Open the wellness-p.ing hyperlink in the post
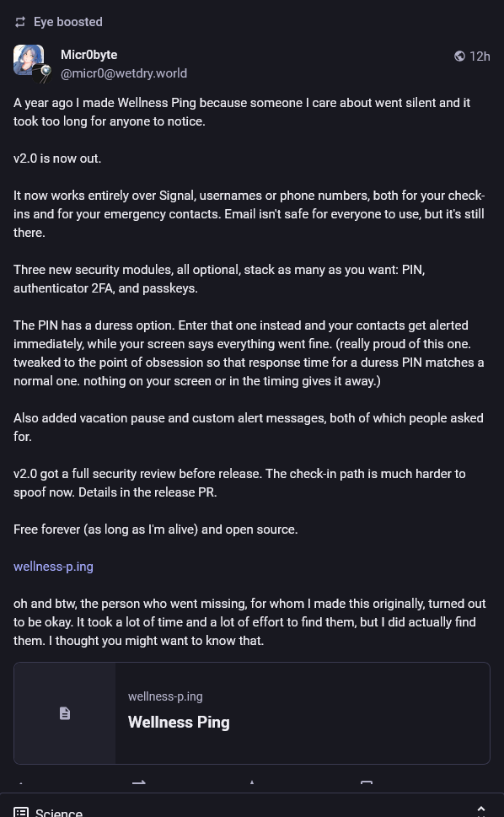The height and width of the screenshot is (817, 504). (53, 567)
